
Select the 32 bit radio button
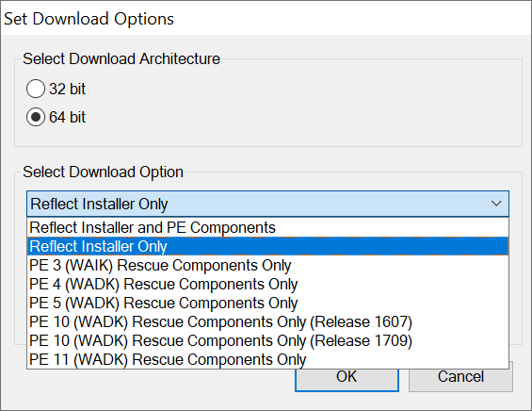click(35, 89)
